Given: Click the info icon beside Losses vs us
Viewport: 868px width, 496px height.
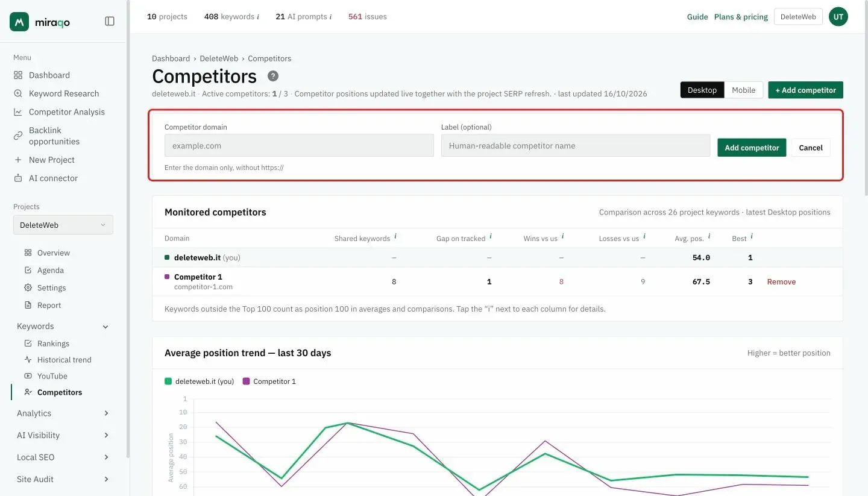Looking at the screenshot, I should tap(644, 236).
